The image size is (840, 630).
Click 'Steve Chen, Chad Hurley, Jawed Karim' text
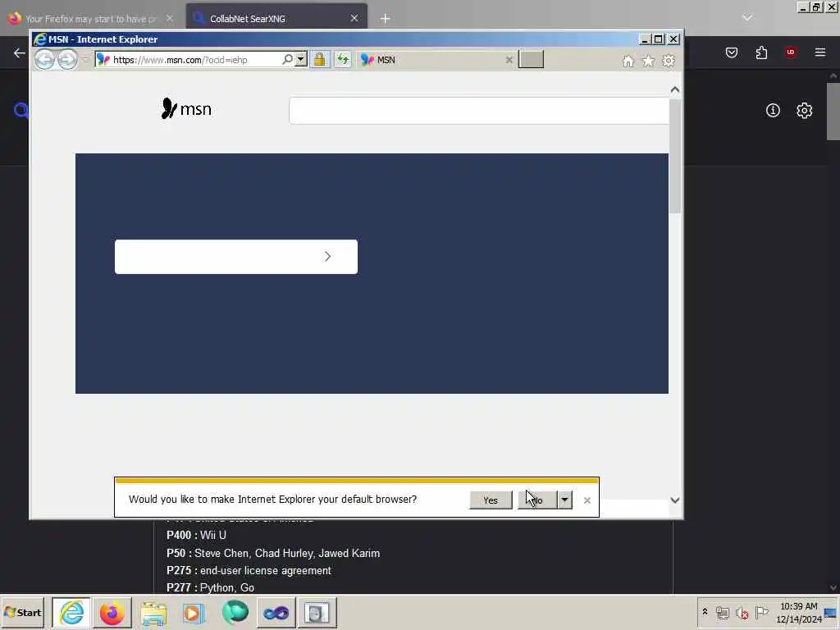point(287,553)
